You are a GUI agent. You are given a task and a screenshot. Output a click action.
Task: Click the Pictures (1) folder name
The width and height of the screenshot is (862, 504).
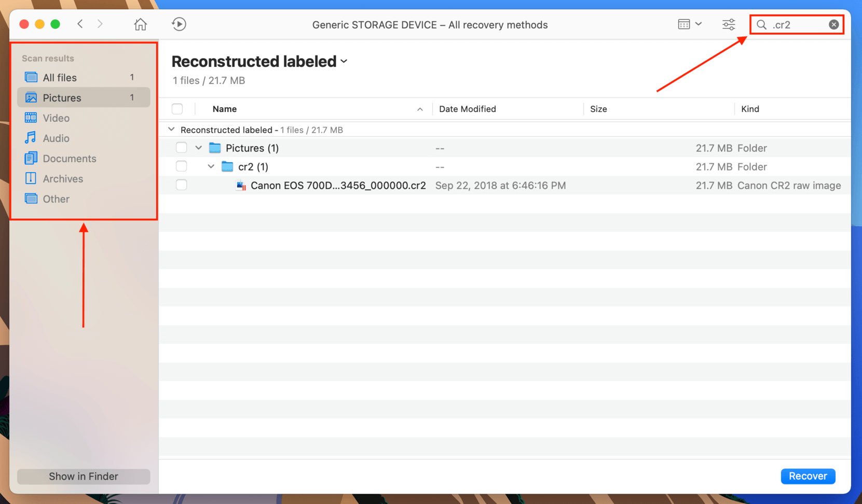252,148
